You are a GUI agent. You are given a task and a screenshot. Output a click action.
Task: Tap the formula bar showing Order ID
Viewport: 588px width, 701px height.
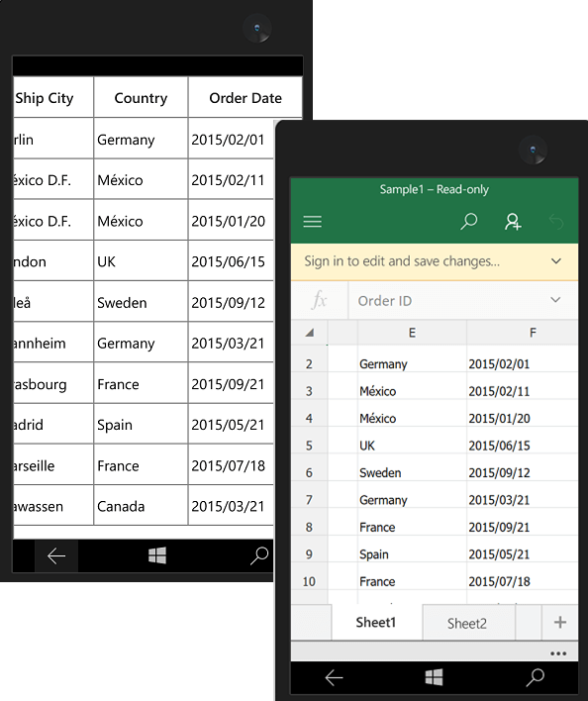(463, 301)
